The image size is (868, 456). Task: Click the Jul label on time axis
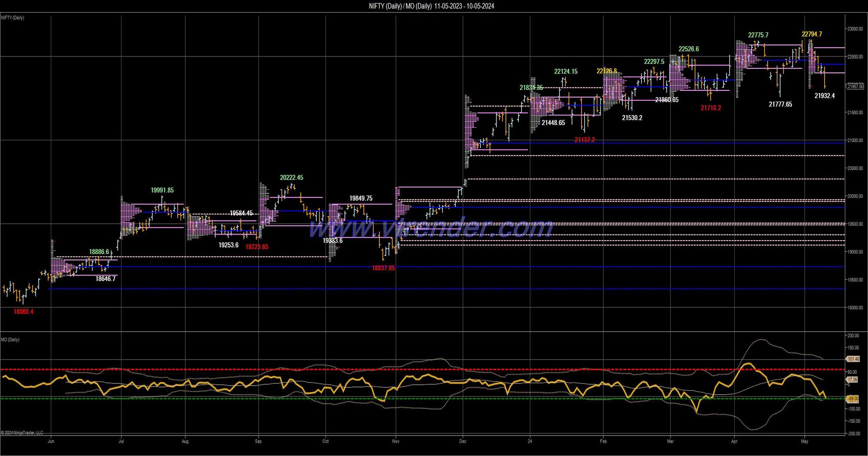(121, 441)
